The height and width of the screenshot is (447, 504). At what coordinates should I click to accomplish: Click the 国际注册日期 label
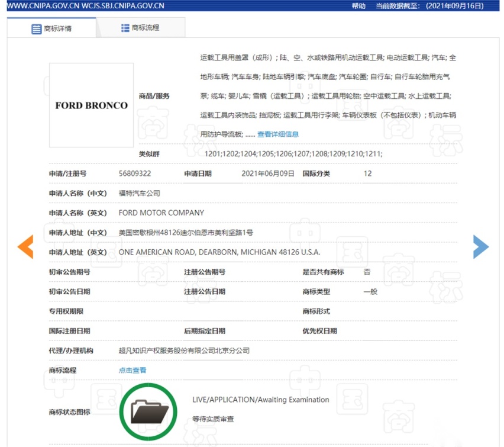click(69, 331)
